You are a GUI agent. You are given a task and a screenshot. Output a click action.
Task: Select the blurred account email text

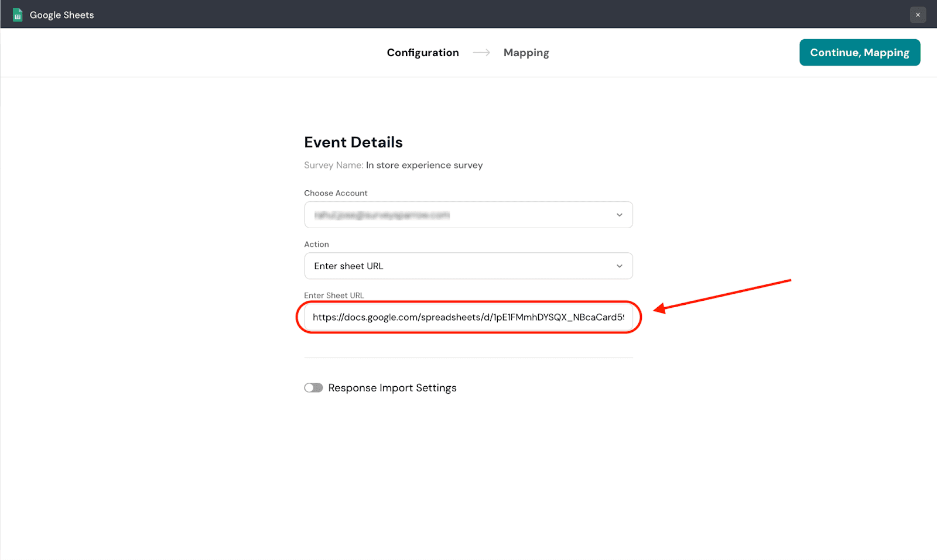click(x=382, y=215)
